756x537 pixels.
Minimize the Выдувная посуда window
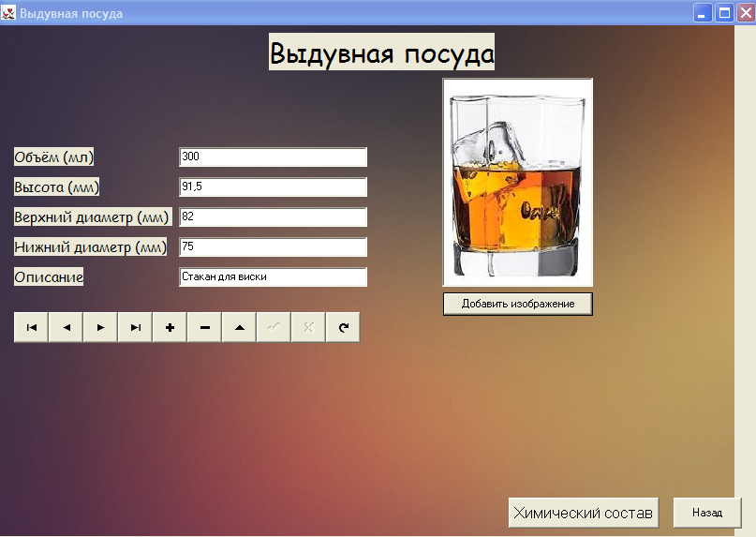(703, 13)
